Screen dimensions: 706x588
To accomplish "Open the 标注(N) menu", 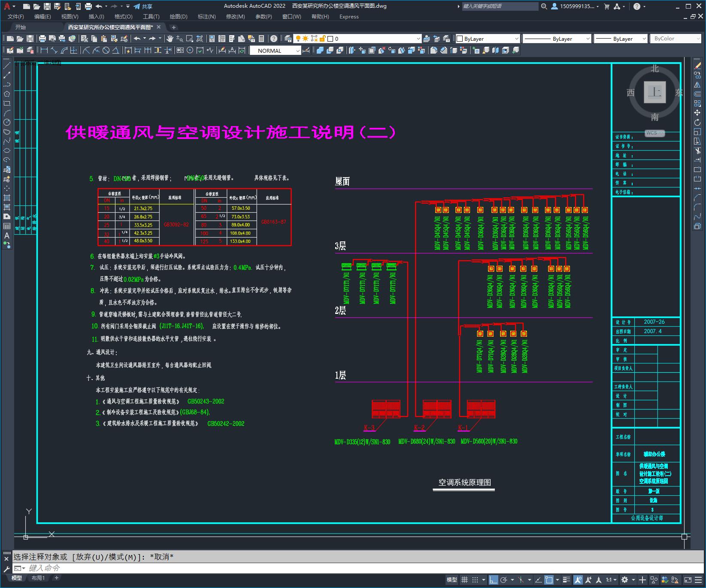I will 206,17.
